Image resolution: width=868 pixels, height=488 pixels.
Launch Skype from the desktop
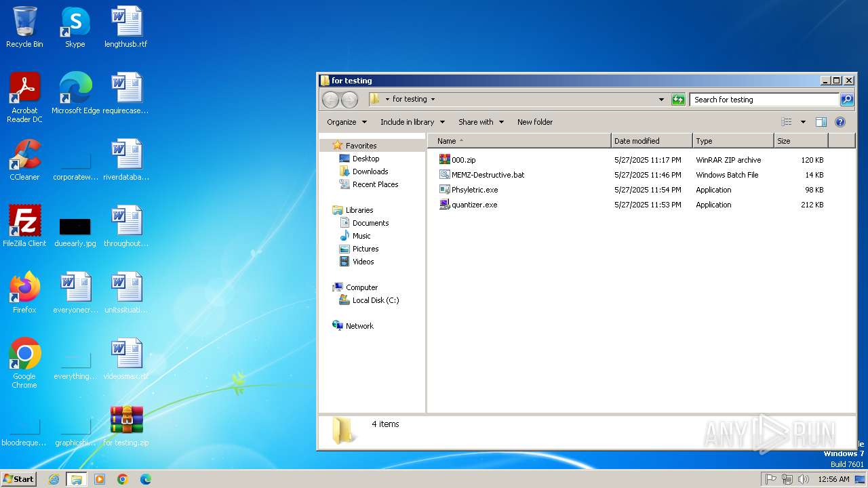coord(75,28)
